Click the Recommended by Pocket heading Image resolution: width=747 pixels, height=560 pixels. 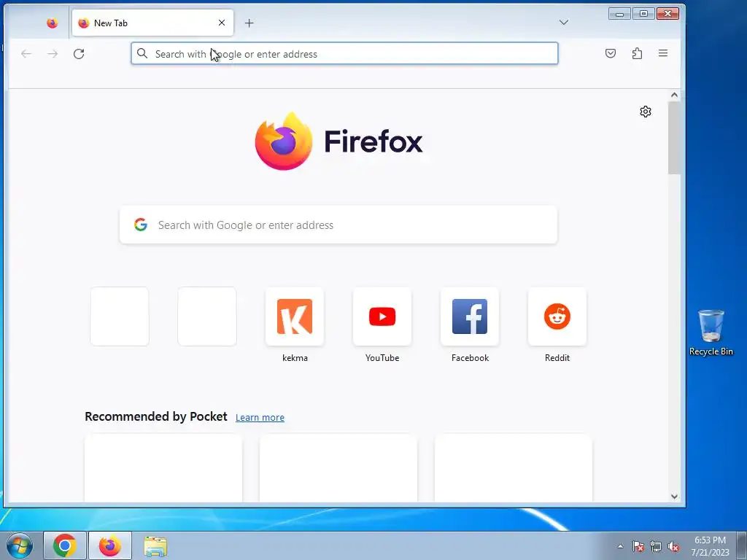pyautogui.click(x=156, y=416)
